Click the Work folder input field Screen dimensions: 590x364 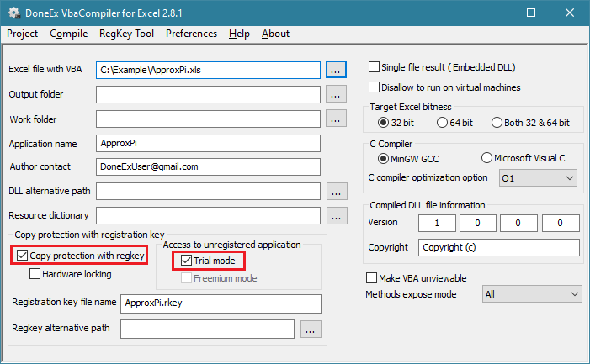[208, 119]
